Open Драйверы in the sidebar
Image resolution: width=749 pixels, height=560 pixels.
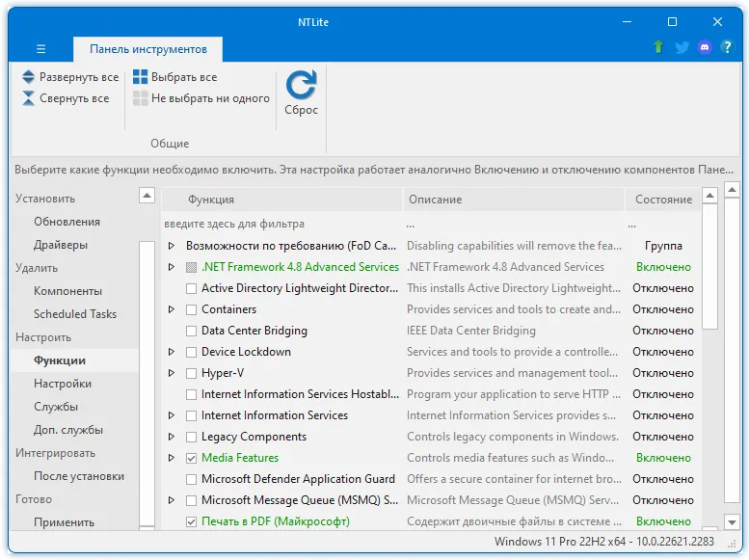pos(61,245)
